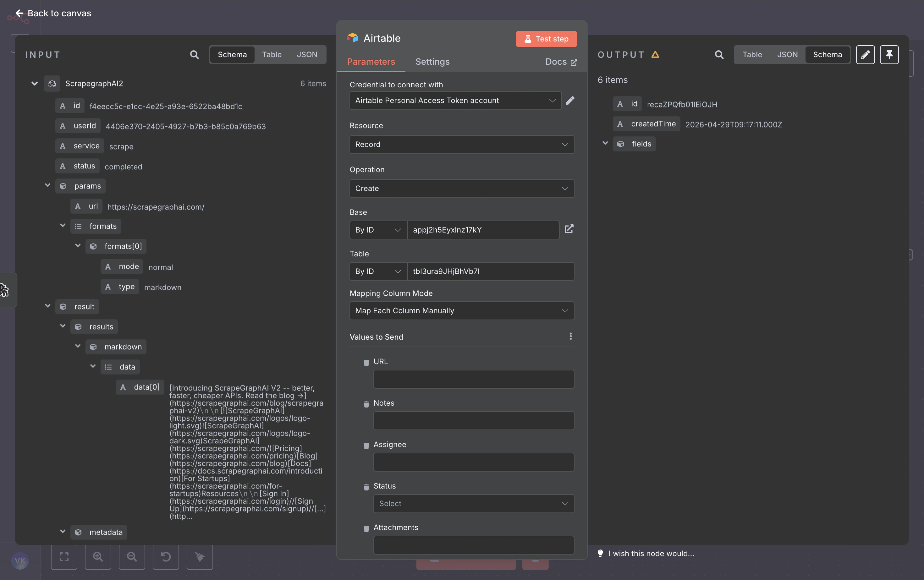Switch input view to Table

[x=272, y=54]
